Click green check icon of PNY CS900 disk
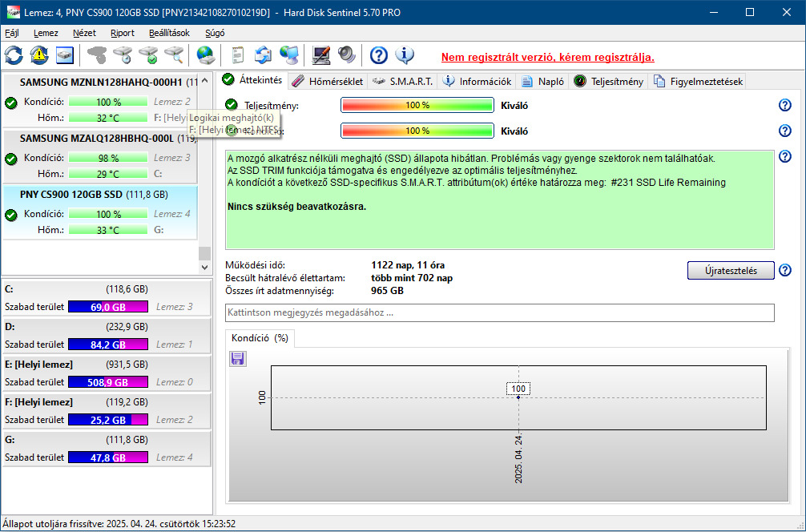The width and height of the screenshot is (806, 532). pyautogui.click(x=10, y=215)
